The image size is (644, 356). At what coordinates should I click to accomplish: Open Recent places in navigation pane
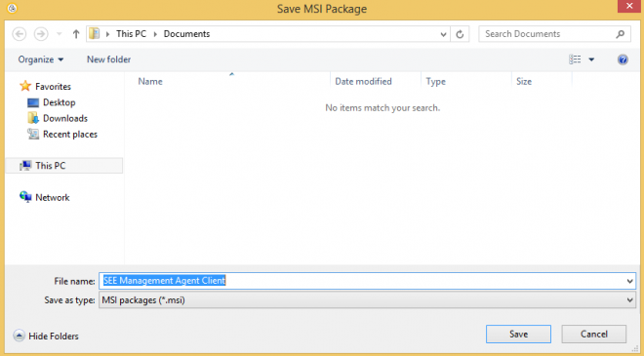click(70, 135)
